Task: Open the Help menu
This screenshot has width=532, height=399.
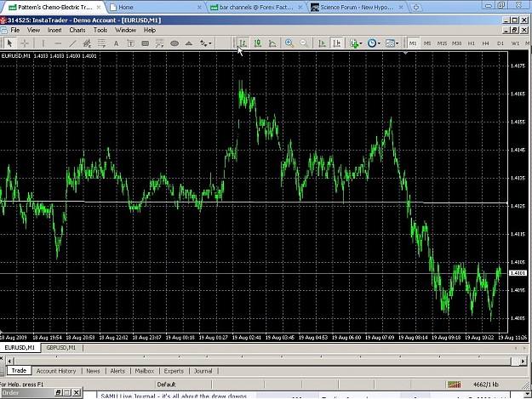Action: 150,30
